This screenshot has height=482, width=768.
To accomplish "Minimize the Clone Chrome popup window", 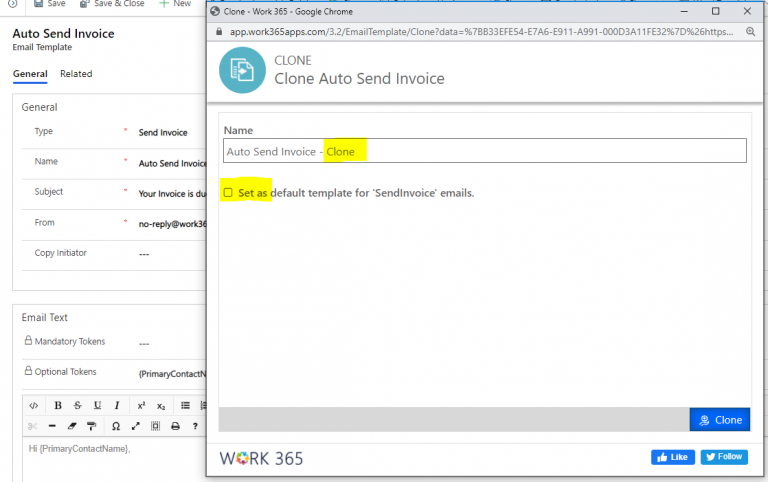I will pyautogui.click(x=684, y=11).
